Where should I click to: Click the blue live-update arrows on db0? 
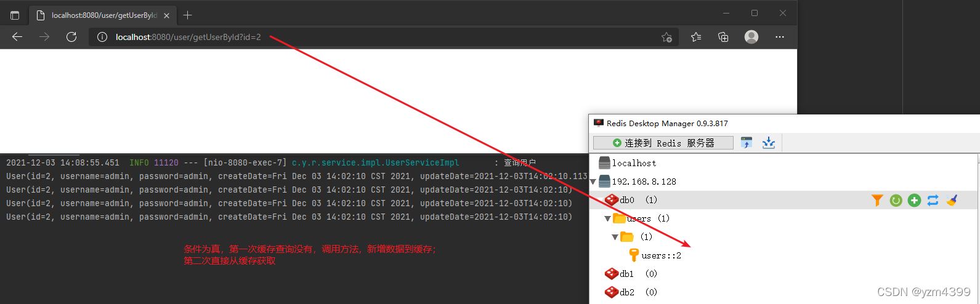(933, 200)
